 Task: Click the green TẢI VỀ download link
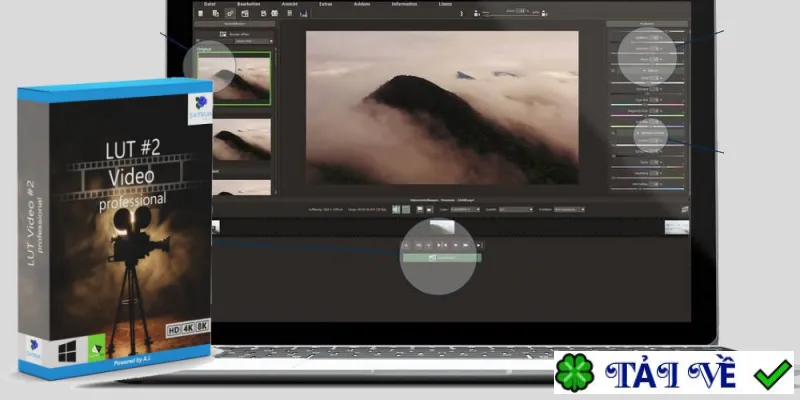tap(674, 372)
